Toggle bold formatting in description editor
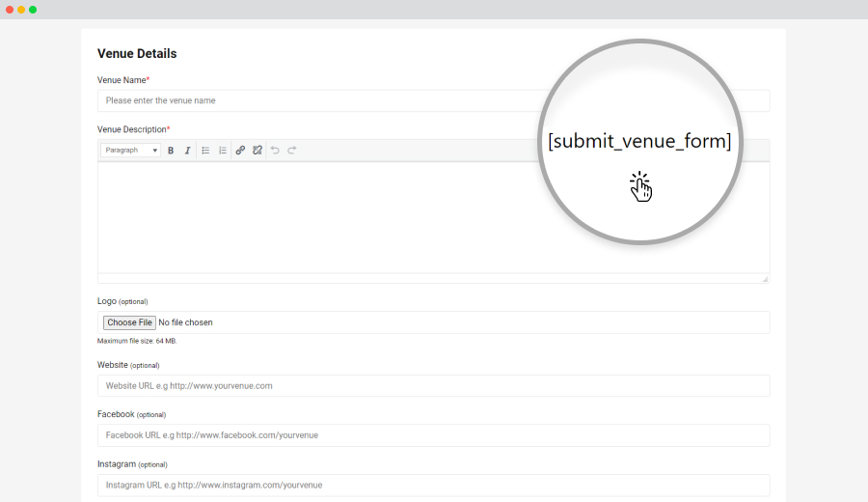Viewport: 868px width, 502px height. 171,151
